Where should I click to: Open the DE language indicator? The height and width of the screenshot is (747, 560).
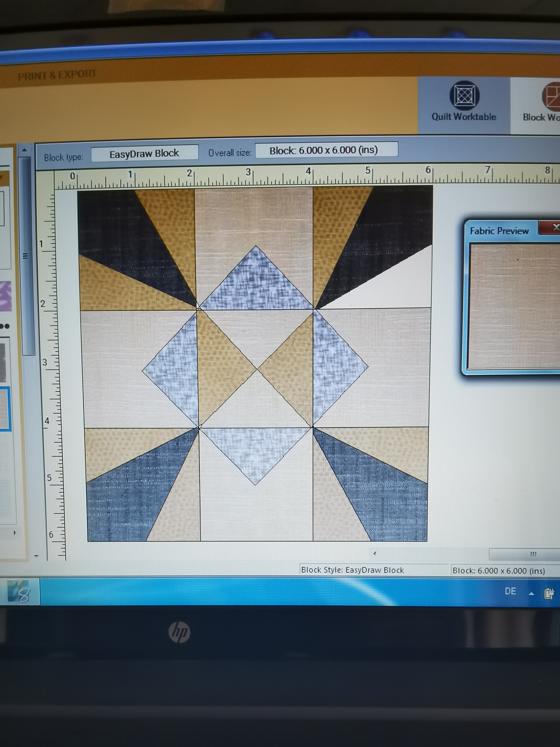pos(510,591)
